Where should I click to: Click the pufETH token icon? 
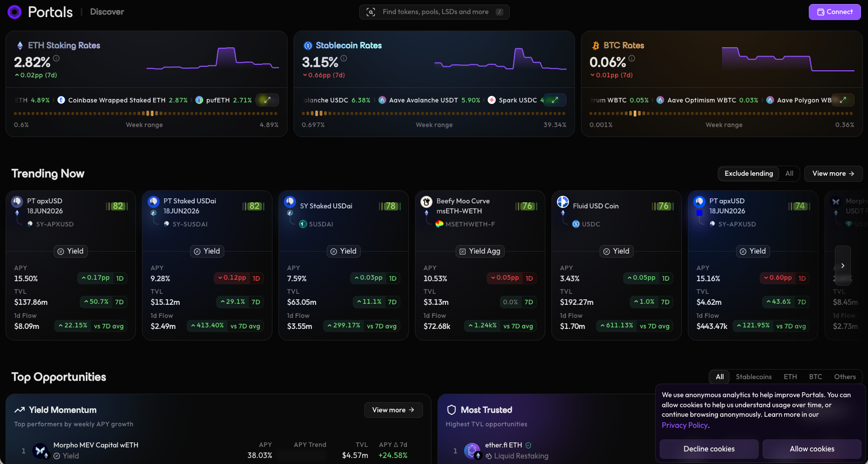click(x=199, y=100)
